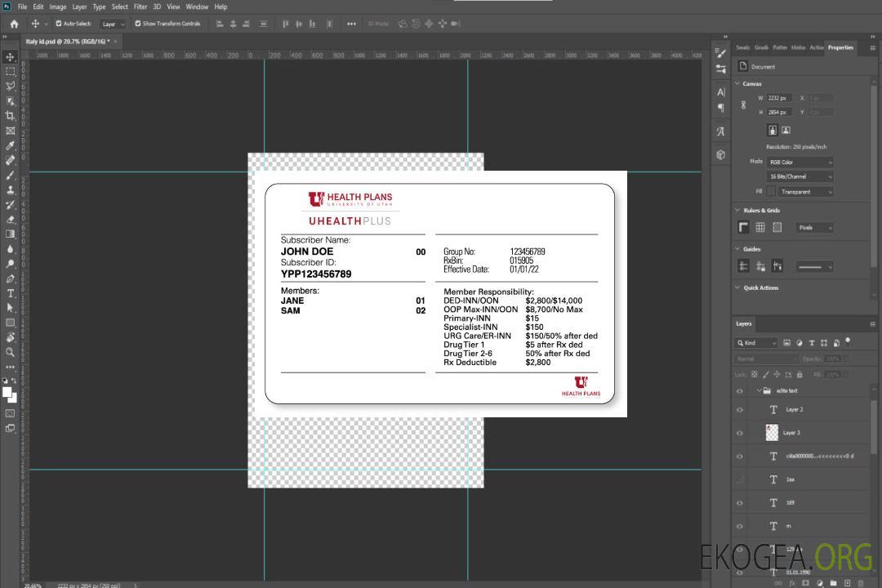Click the canvas width input field
882x588 pixels.
779,98
